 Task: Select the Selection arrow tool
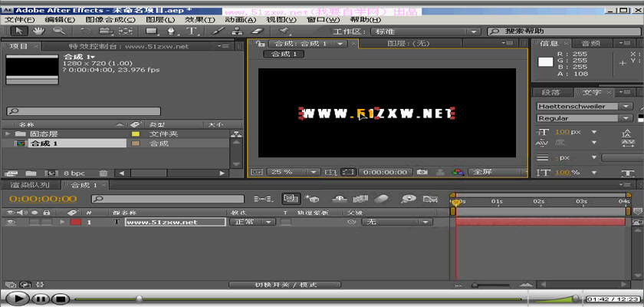click(x=19, y=31)
